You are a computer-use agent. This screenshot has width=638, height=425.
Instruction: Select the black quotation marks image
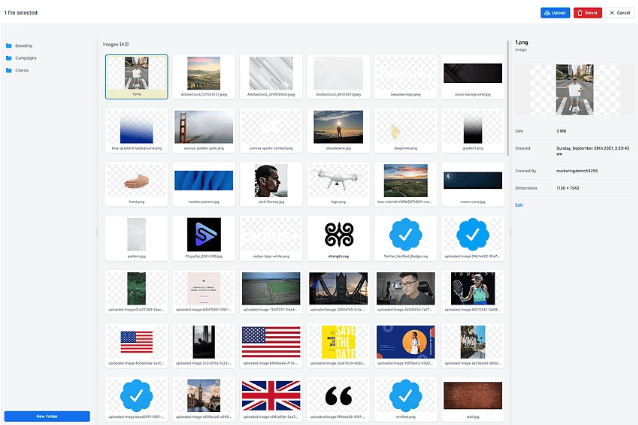pos(338,395)
